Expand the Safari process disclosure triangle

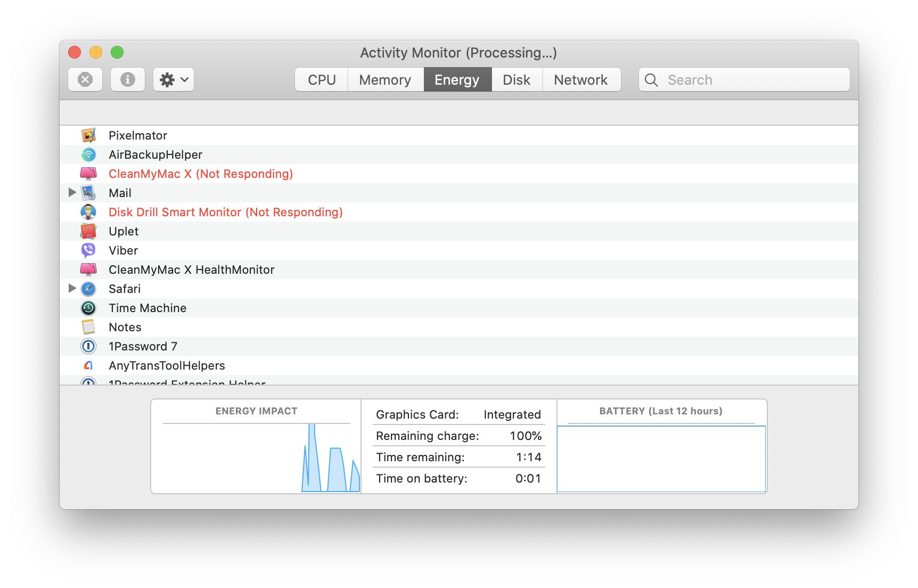point(72,288)
